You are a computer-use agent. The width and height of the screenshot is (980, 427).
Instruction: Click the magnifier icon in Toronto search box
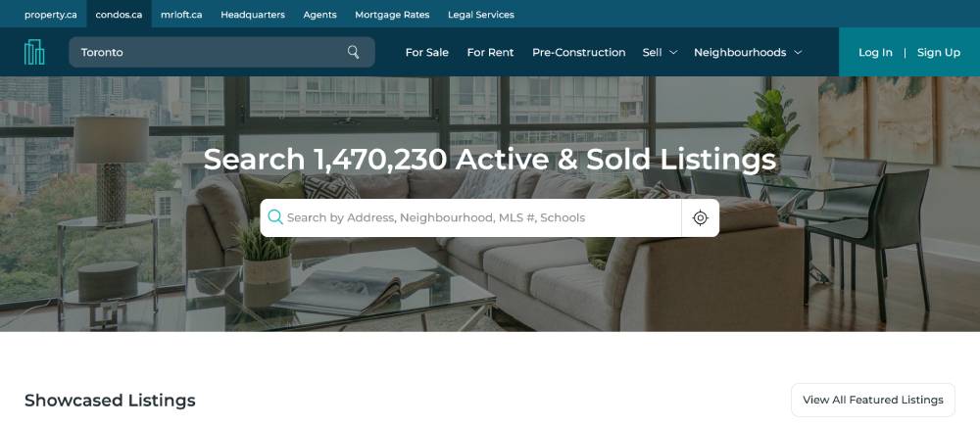click(x=353, y=52)
